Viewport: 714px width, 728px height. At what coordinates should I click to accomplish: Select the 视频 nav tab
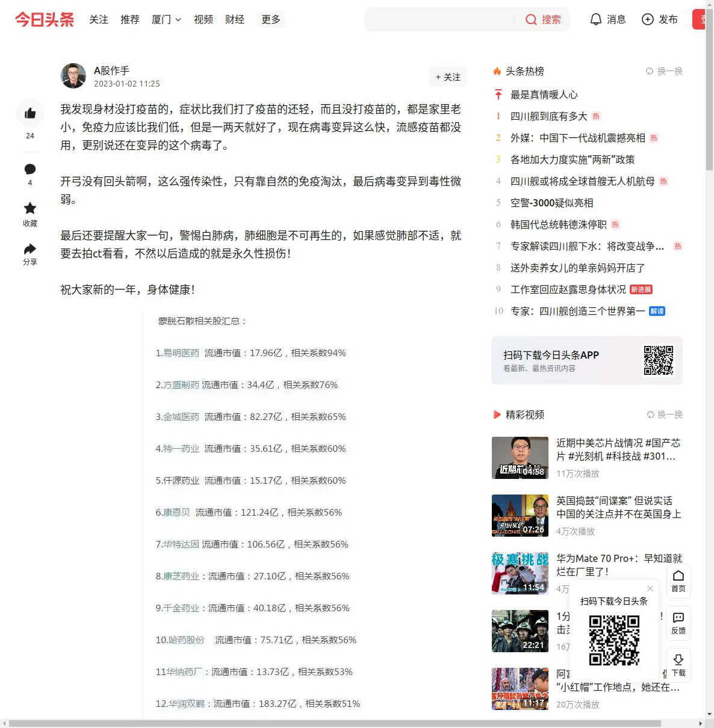tap(203, 20)
